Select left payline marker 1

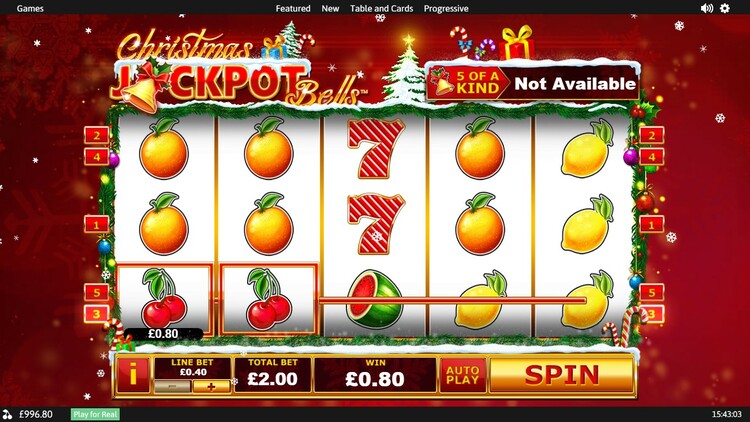coord(97,224)
